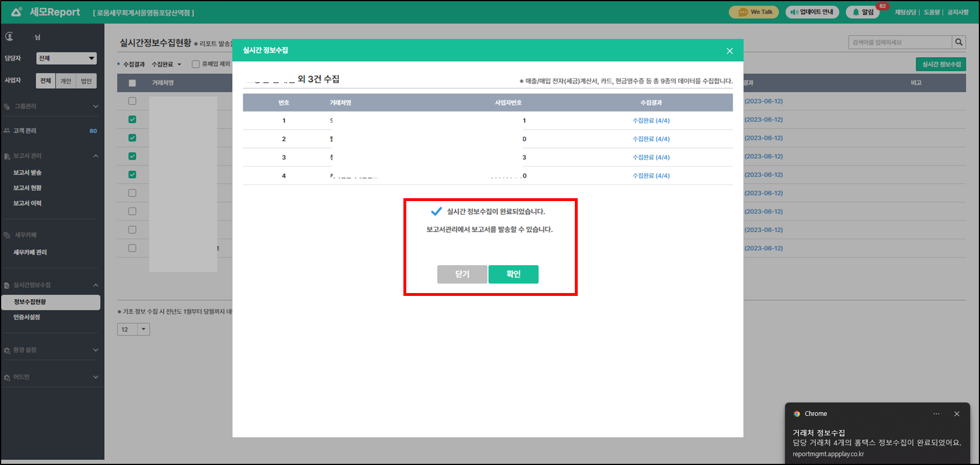Toggle the select-all header checkbox
This screenshot has width=980, height=465.
133,83
